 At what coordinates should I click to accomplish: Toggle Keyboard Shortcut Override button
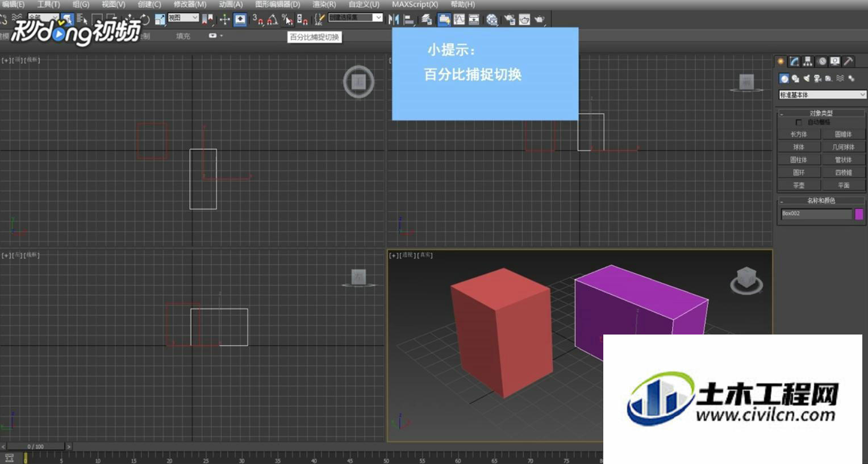[x=240, y=20]
